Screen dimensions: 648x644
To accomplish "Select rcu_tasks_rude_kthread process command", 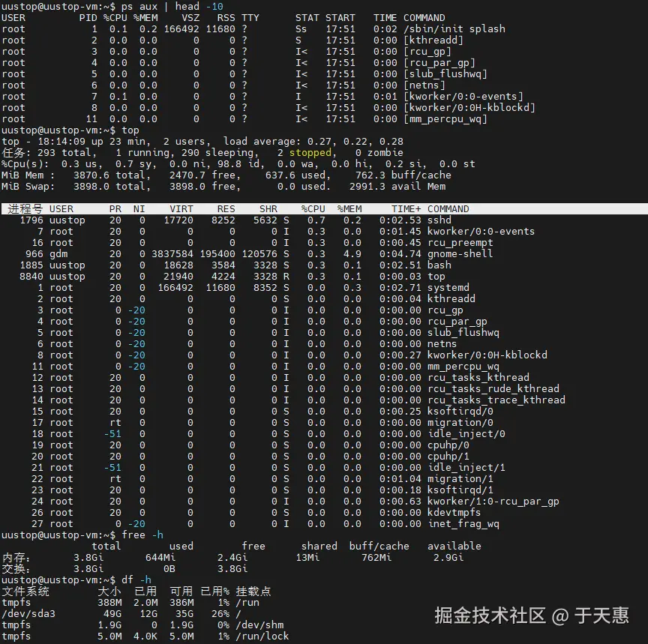I will click(x=493, y=388).
